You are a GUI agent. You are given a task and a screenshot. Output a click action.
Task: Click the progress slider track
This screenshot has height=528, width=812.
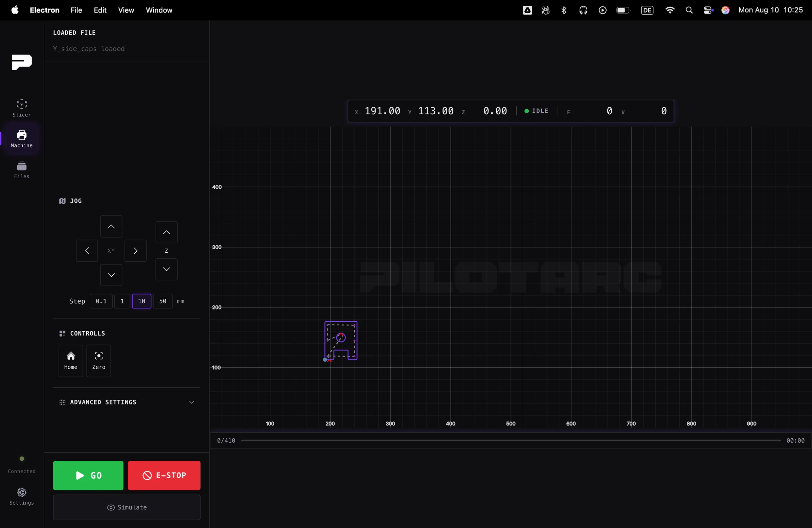tap(511, 441)
